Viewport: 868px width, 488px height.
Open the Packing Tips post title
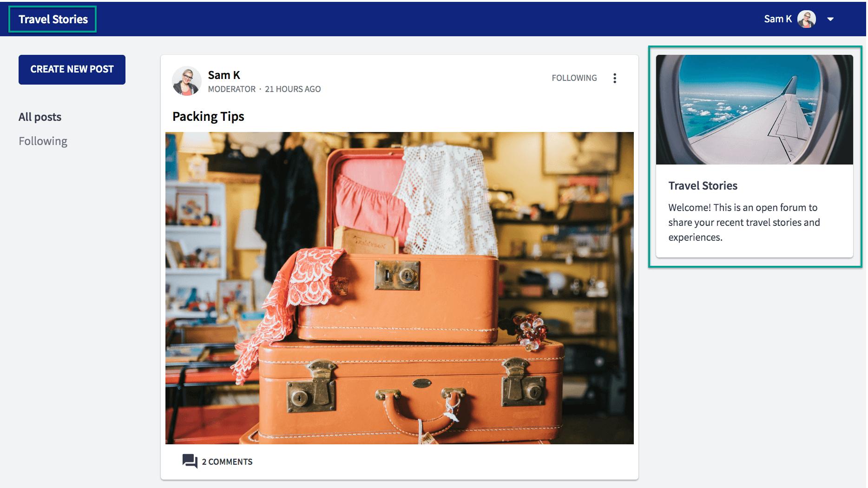208,116
